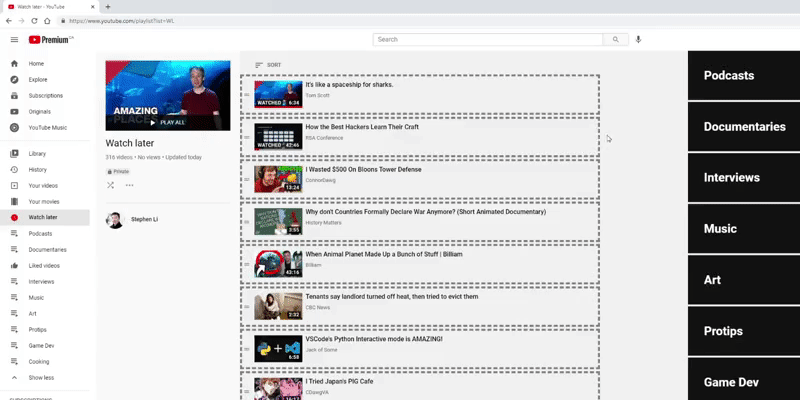Viewport: 800px width, 400px height.
Task: Shuffle the Watch later playlist
Action: 110,185
